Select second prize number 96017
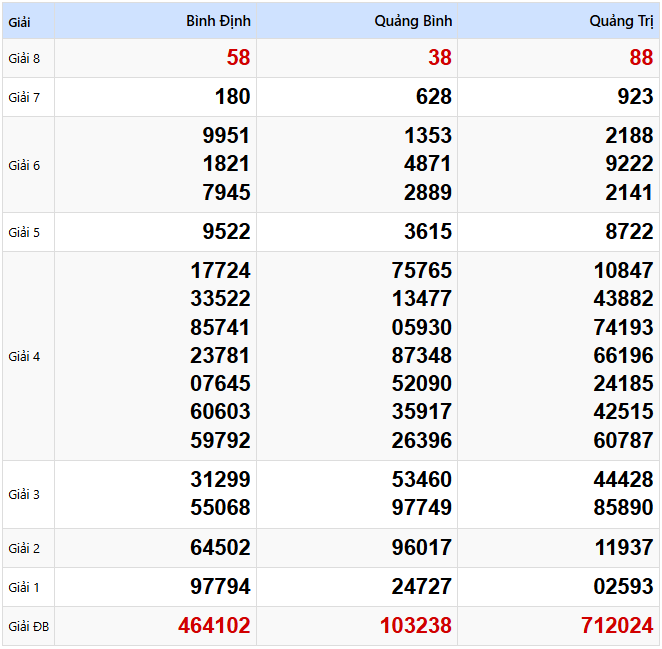This screenshot has width=662, height=649. [x=422, y=548]
